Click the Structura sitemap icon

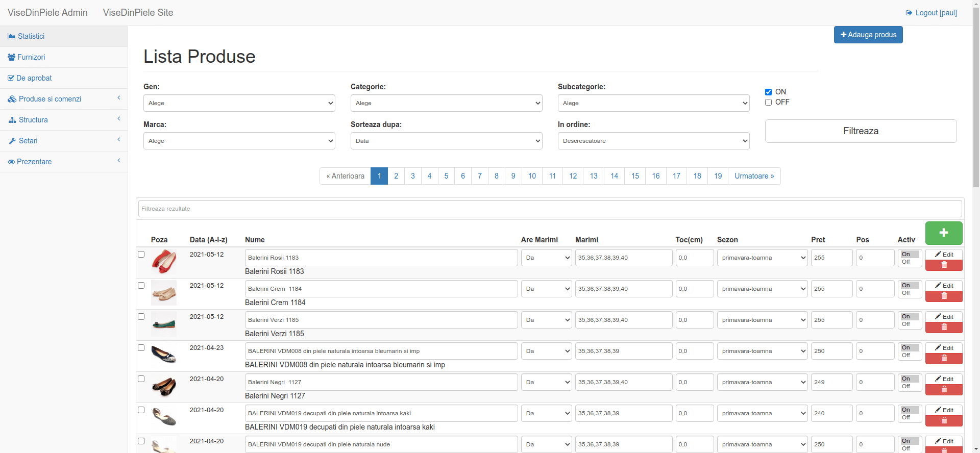coord(12,120)
